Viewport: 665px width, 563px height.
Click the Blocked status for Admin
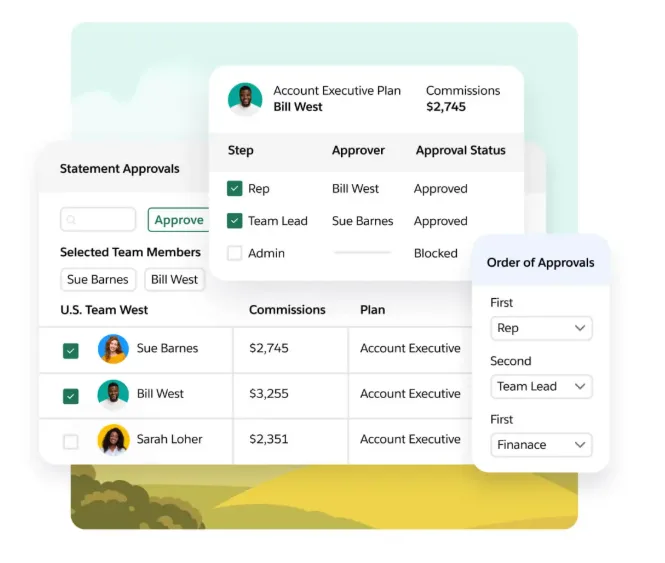[x=436, y=253]
